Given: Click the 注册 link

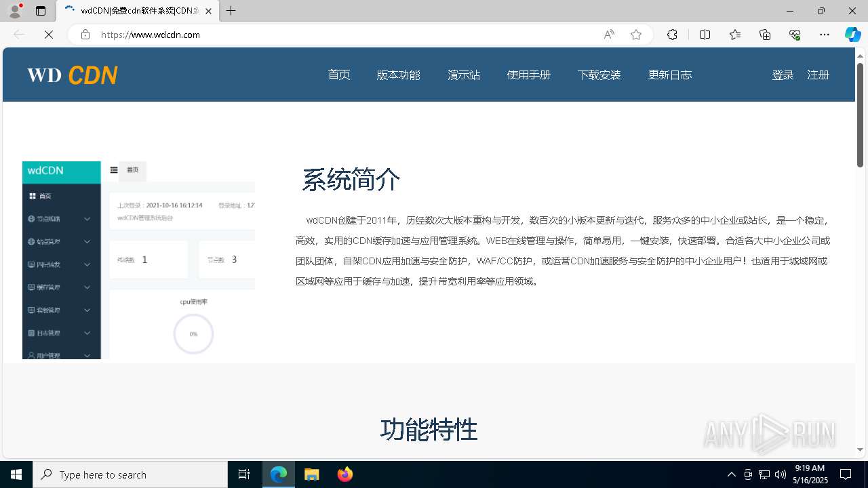Looking at the screenshot, I should click(818, 75).
